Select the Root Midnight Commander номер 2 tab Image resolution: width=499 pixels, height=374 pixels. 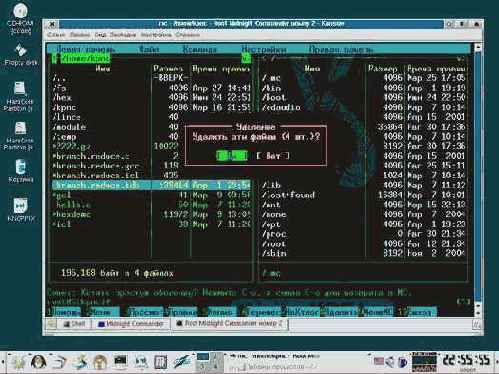pos(230,324)
